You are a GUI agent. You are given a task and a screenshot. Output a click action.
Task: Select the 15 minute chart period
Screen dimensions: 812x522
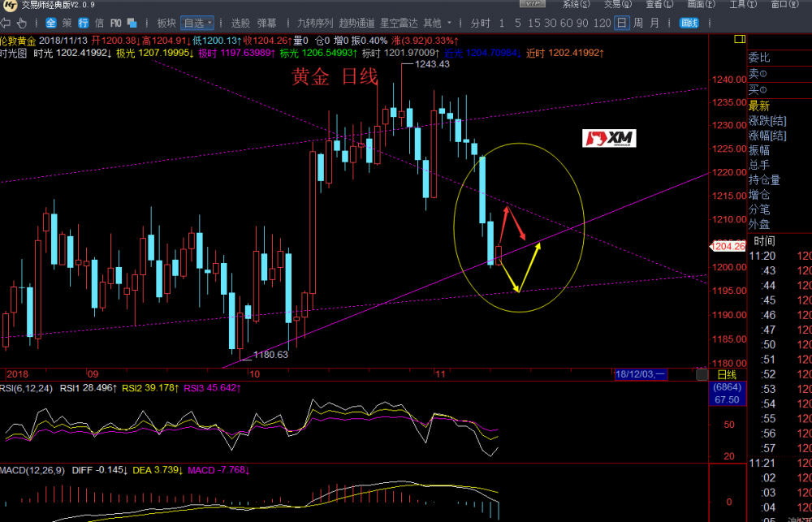[x=534, y=23]
